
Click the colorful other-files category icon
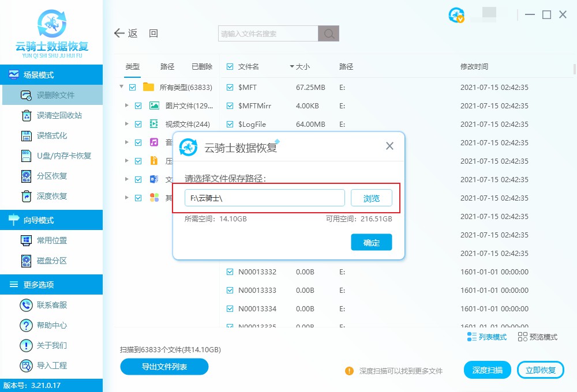click(x=154, y=198)
